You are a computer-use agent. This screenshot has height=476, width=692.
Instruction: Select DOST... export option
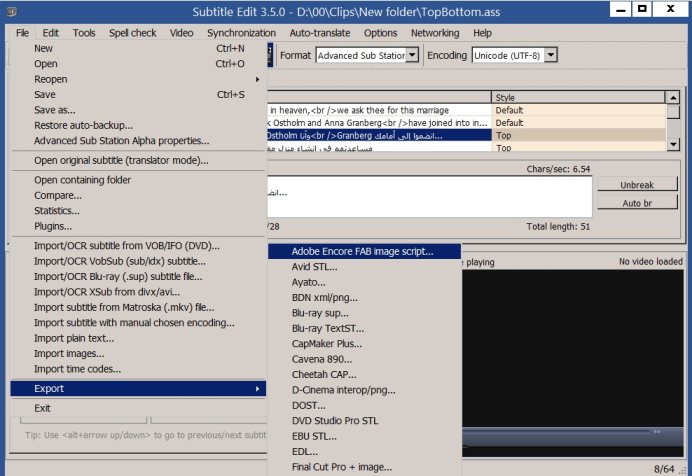[365, 405]
